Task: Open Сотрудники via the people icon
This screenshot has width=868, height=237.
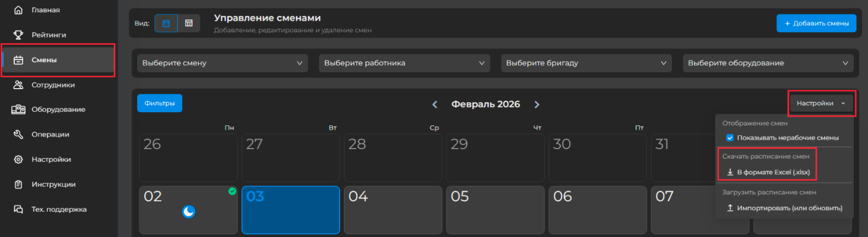Action: 18,85
